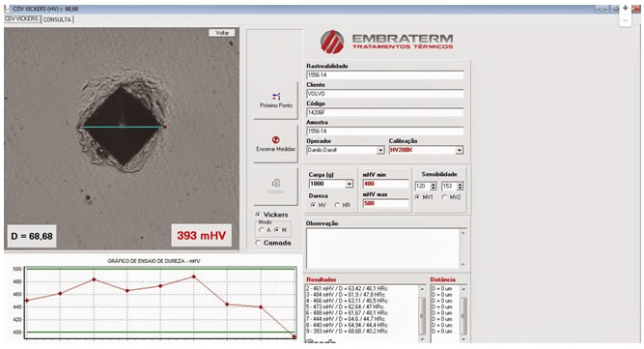Click the red right endpoint of the diagonal line
The width and height of the screenshot is (644, 349).
(165, 127)
